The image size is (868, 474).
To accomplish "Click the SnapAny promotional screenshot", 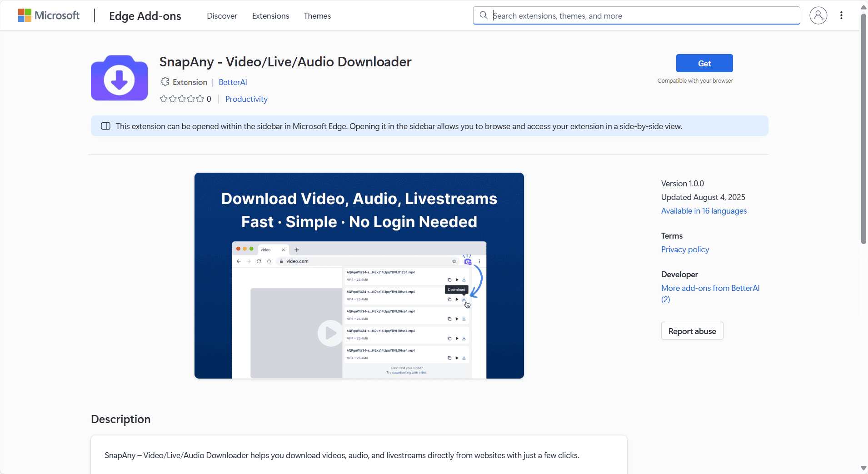I will pyautogui.click(x=359, y=275).
